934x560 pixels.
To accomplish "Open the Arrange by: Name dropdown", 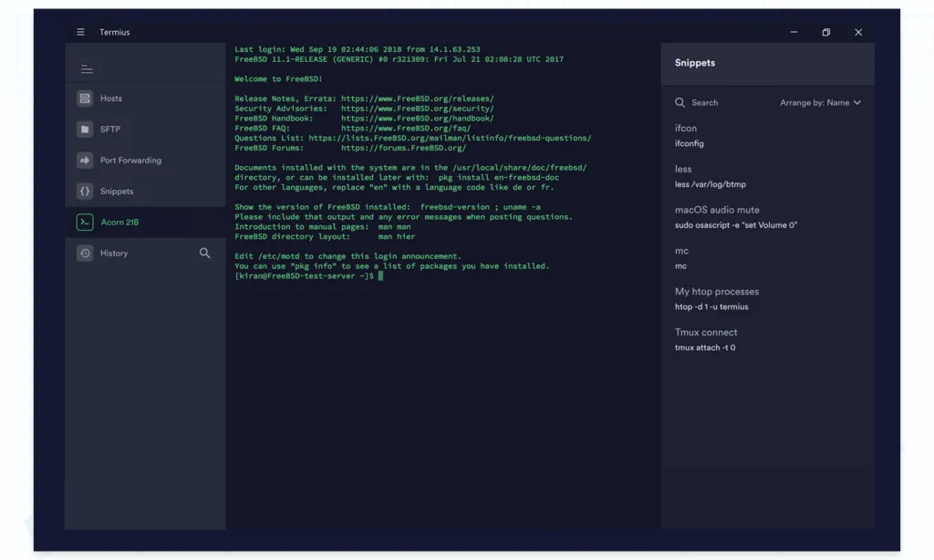I will (820, 102).
